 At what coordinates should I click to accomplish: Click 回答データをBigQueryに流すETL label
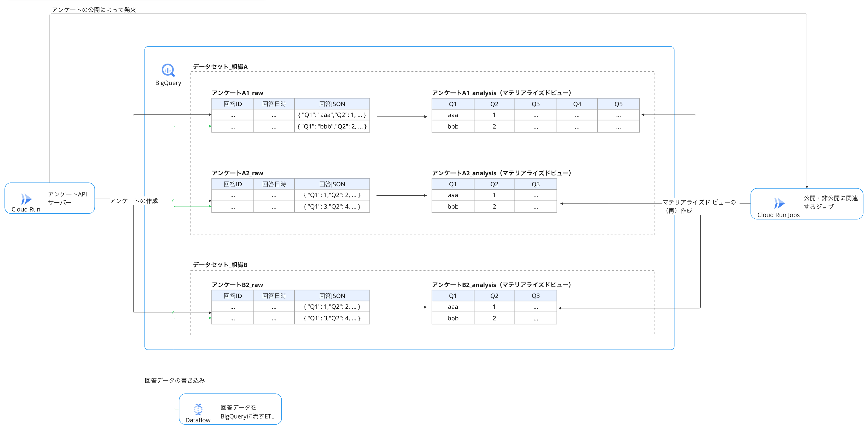[x=247, y=411]
